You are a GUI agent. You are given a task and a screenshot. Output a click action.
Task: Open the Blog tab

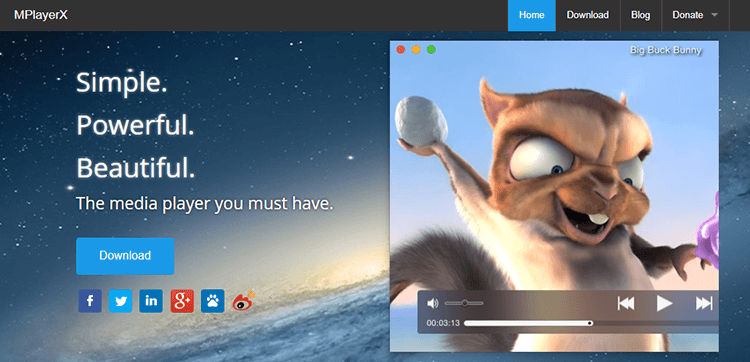point(640,15)
